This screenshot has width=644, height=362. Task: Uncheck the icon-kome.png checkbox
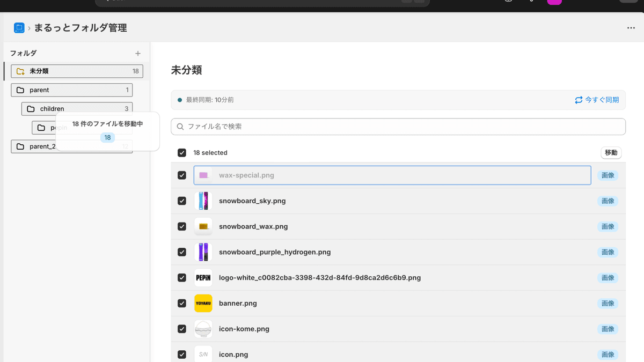tap(182, 329)
